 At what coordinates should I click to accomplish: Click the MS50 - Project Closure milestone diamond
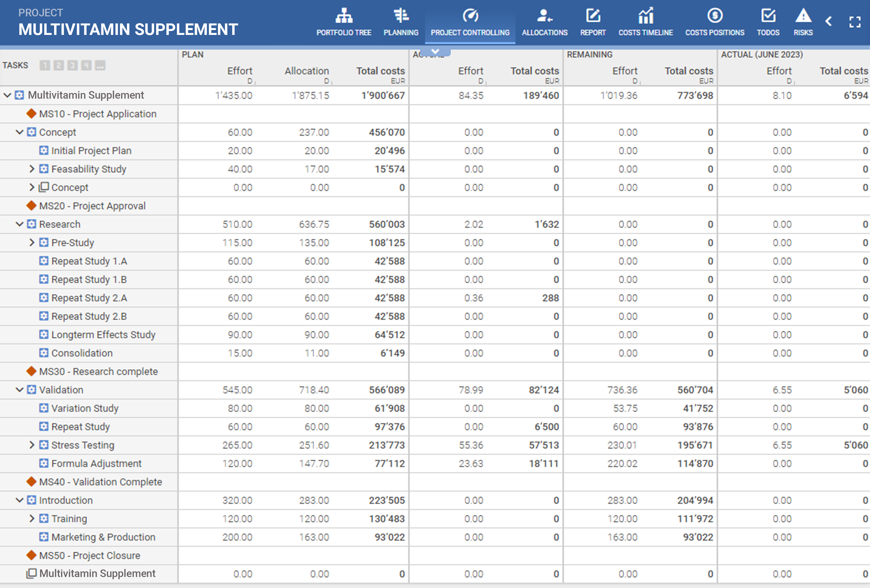pyautogui.click(x=32, y=555)
